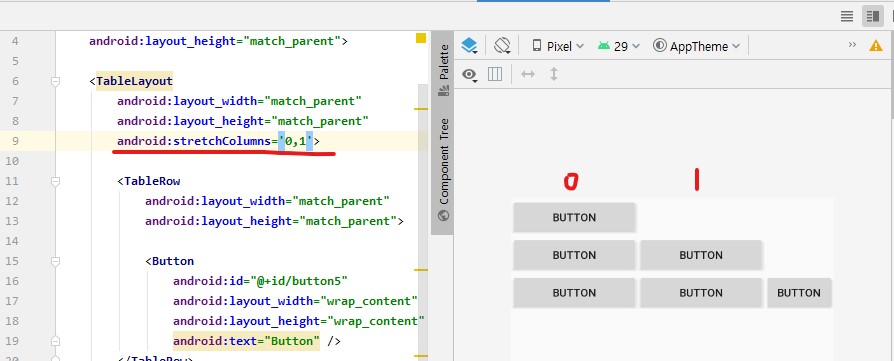Image resolution: width=894 pixels, height=361 pixels.
Task: Click the "match_parent" value on line 13
Action: pos(348,221)
